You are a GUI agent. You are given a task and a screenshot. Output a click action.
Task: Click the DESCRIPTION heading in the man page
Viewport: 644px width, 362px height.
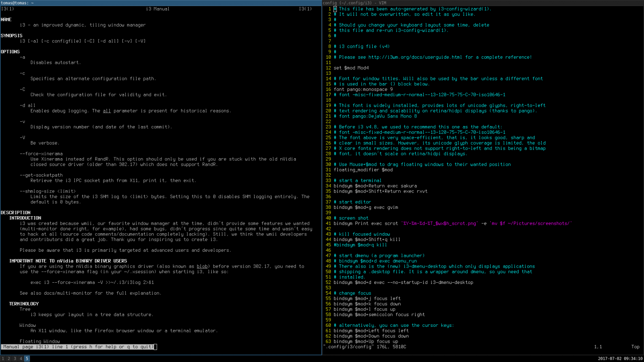tap(15, 213)
